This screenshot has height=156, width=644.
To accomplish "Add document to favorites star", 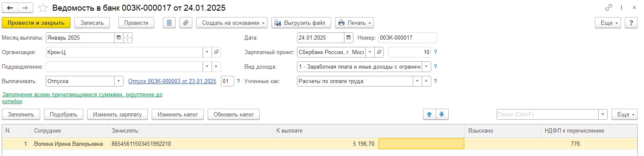I will 43,8.
